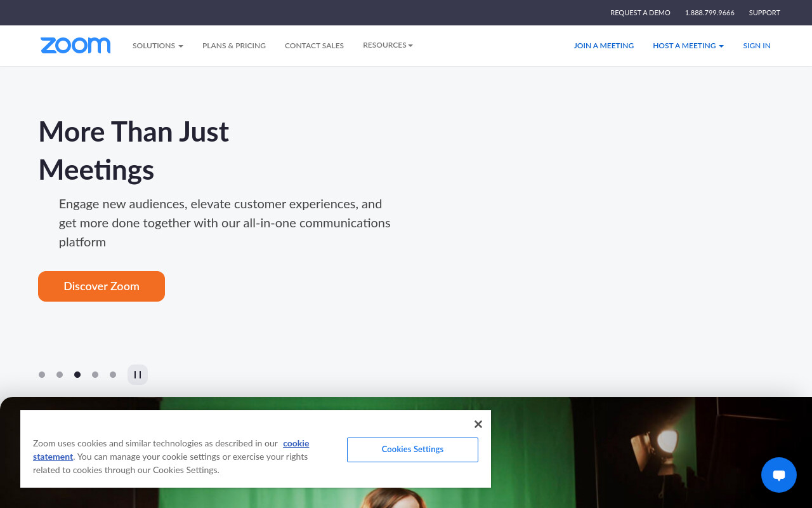812x508 pixels.
Task: Click Join a Meeting
Action: (604, 46)
